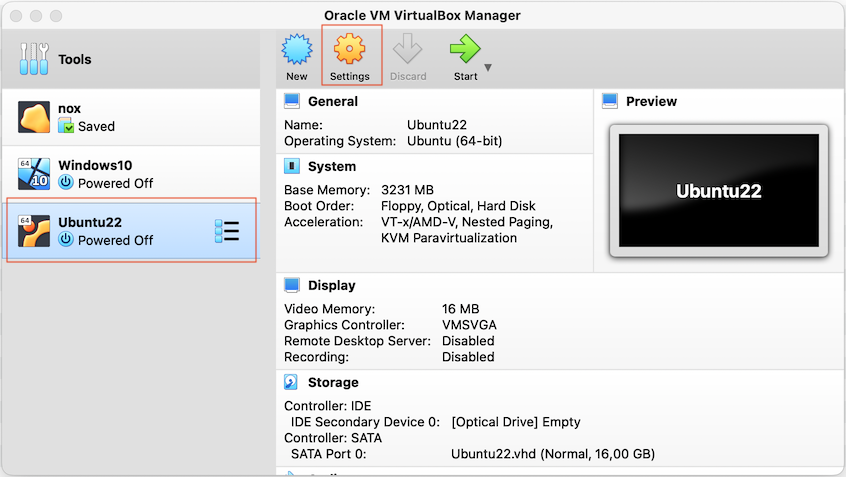Open Ubuntu22 machine tools list menu icon

pos(227,231)
